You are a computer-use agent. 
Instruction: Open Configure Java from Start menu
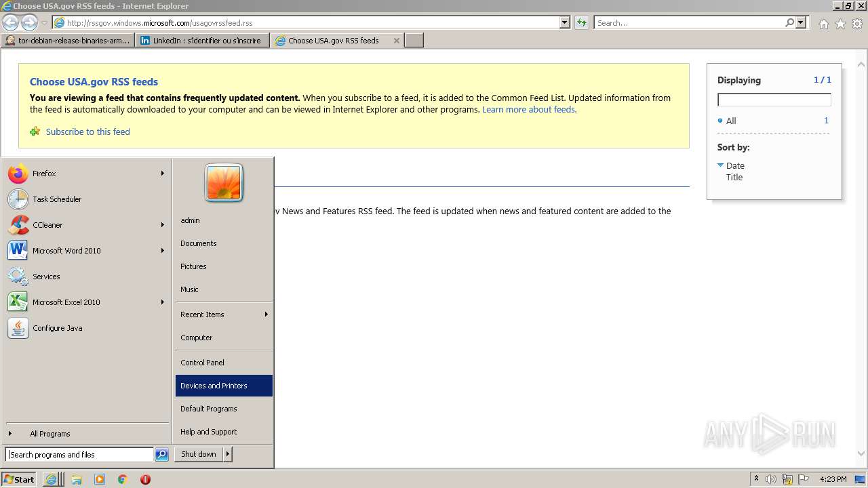tap(87, 328)
